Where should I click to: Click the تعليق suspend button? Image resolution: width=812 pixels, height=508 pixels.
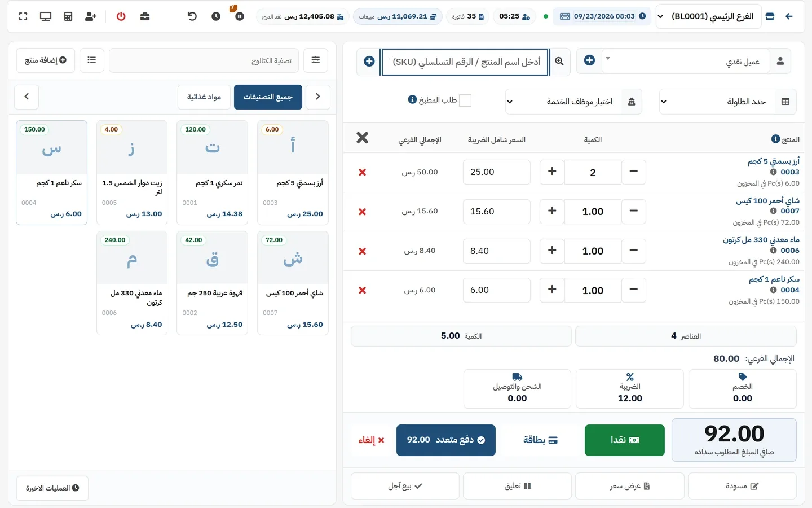click(517, 486)
